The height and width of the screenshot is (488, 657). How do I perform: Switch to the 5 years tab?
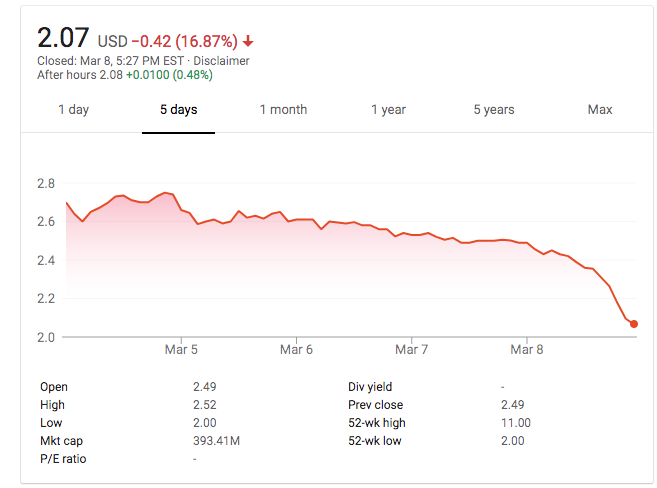pos(493,110)
